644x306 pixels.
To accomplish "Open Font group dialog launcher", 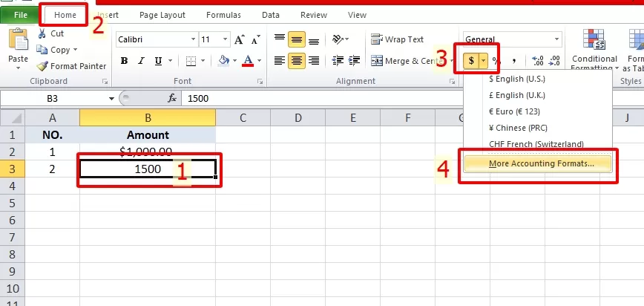I will click(x=260, y=82).
